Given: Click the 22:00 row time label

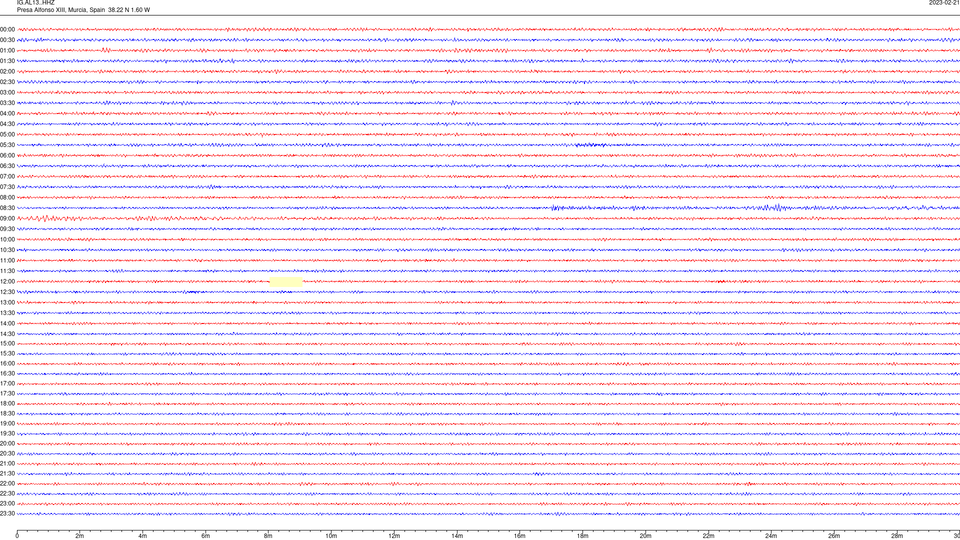Looking at the screenshot, I should 7,484.
